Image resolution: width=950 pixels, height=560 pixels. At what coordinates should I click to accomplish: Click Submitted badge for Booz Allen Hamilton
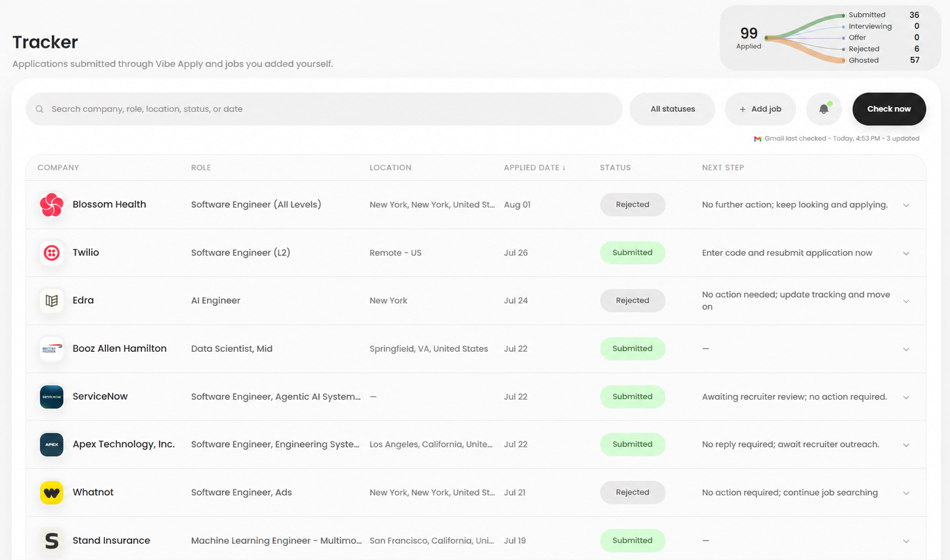(632, 349)
